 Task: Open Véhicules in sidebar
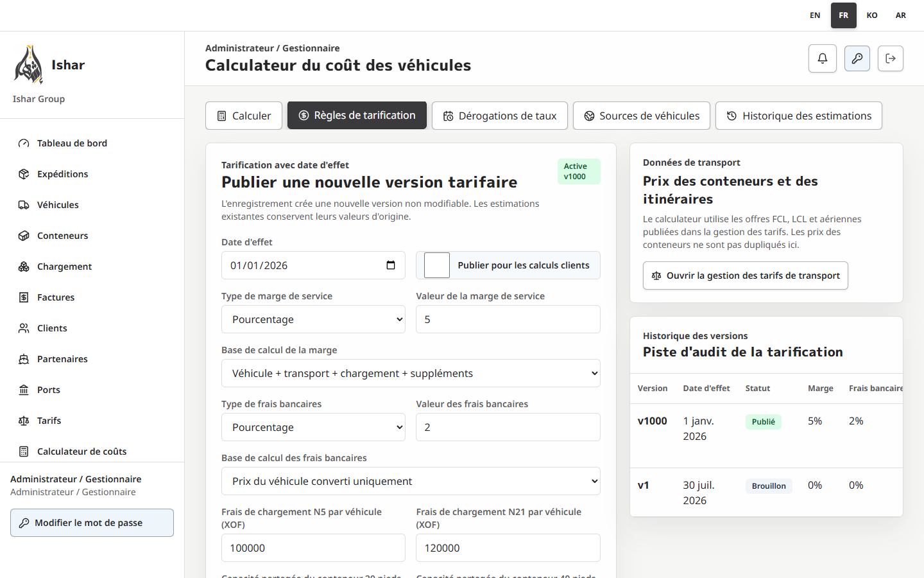pos(92,205)
